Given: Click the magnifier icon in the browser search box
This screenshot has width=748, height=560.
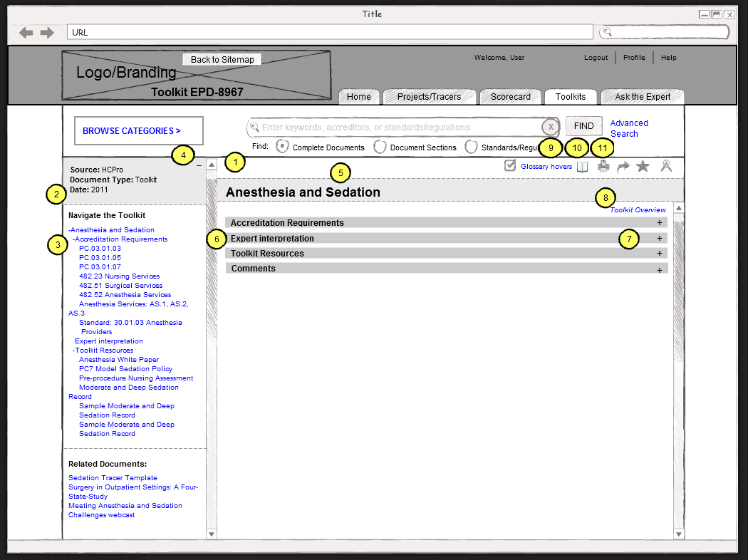Looking at the screenshot, I should (x=606, y=32).
